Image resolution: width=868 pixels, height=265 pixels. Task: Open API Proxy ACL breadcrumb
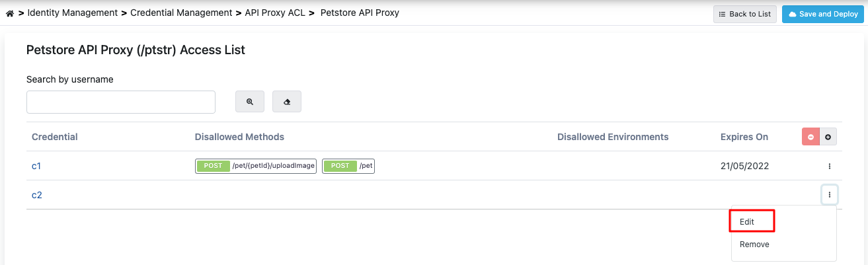pos(274,13)
